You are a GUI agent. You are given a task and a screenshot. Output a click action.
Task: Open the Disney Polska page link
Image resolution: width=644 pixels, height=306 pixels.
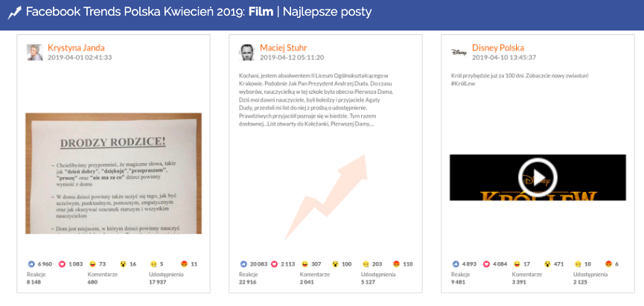coord(497,48)
